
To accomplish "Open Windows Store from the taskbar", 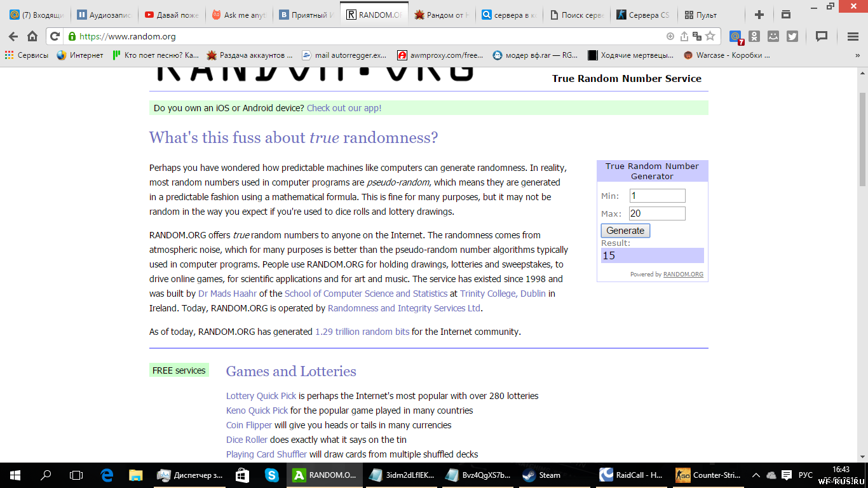I will point(242,475).
